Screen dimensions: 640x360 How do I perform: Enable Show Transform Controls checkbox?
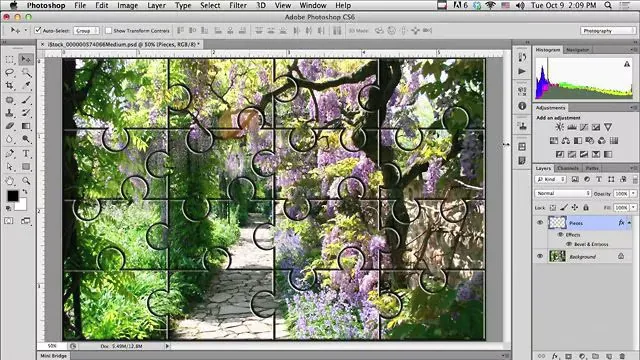[108, 30]
